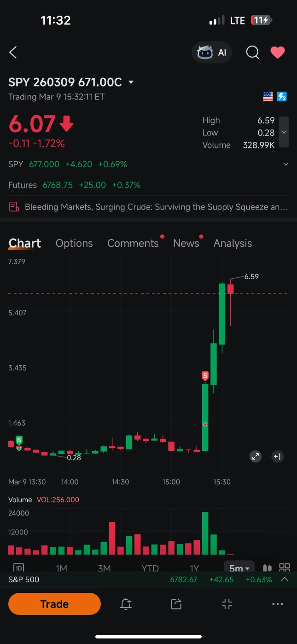This screenshot has width=297, height=644.
Task: Expand the SPY underlying quote row chevron
Action: 285,164
